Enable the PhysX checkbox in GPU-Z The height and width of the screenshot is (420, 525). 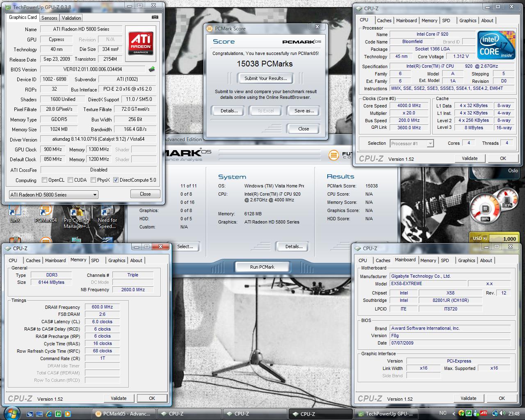tap(93, 180)
